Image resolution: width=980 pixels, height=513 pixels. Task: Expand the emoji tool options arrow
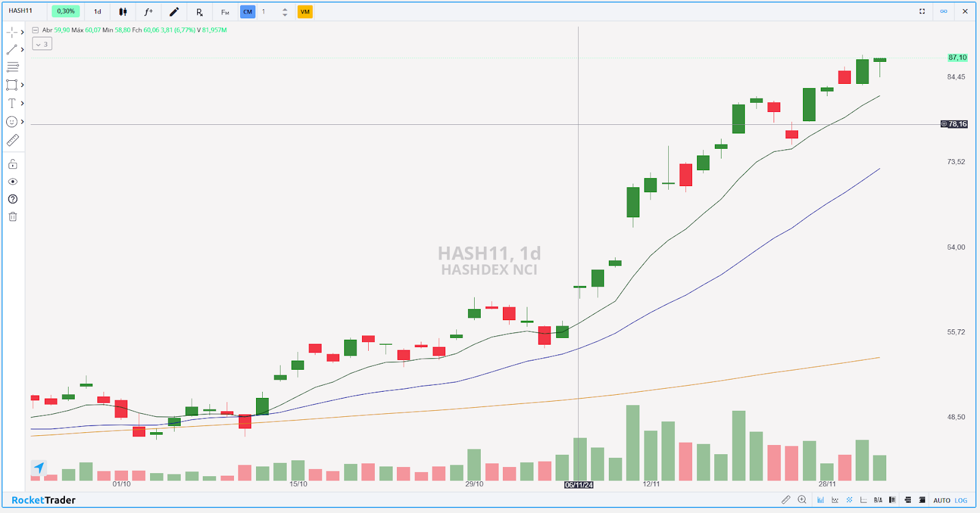(22, 121)
